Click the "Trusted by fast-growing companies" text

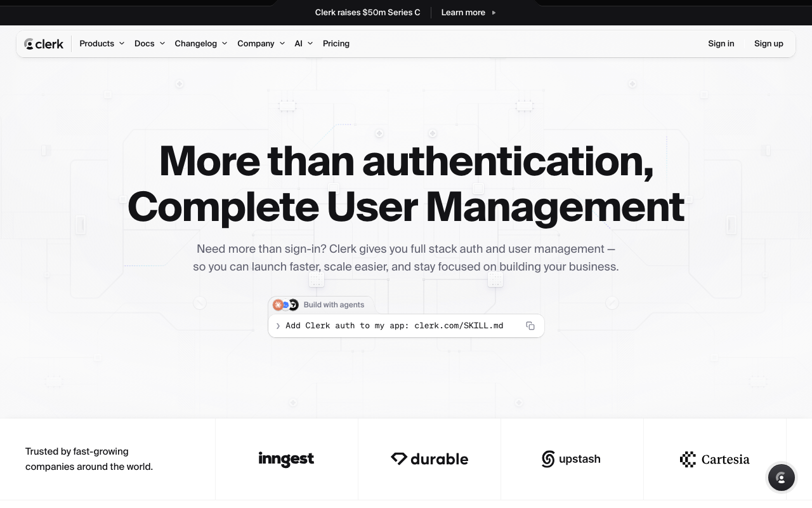[x=89, y=459]
